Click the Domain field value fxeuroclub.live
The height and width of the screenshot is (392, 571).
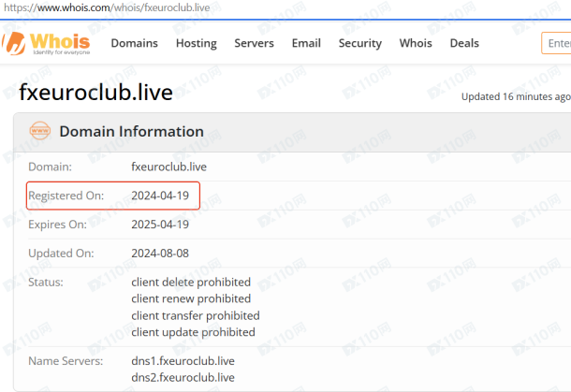[x=169, y=167]
